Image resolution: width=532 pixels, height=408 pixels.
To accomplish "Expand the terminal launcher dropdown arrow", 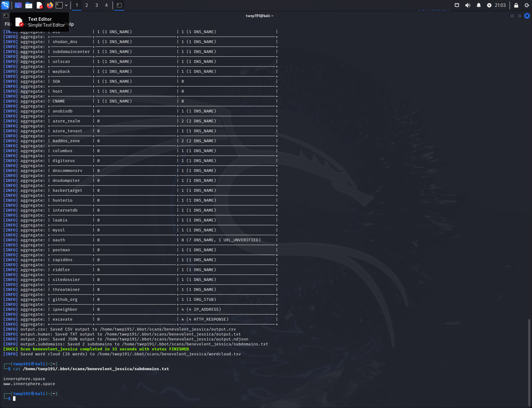I will (66, 5).
